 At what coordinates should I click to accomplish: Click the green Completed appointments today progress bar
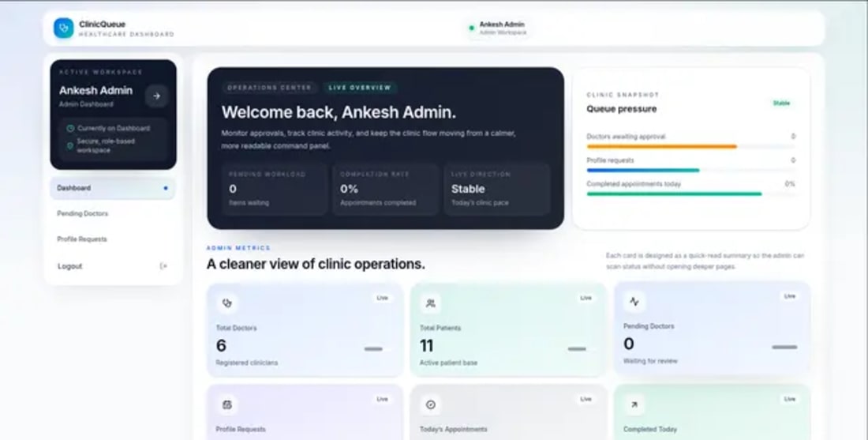point(674,194)
